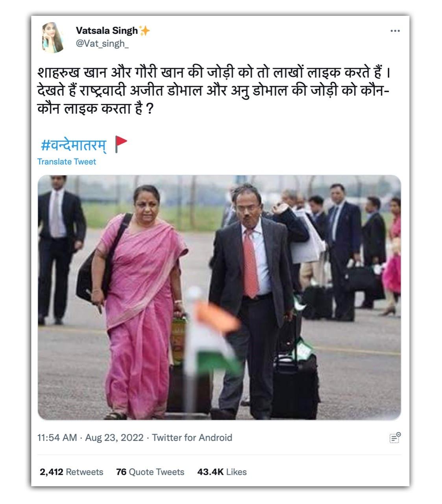
Task: Open the @Vat_singh_ handle
Action: (x=102, y=44)
